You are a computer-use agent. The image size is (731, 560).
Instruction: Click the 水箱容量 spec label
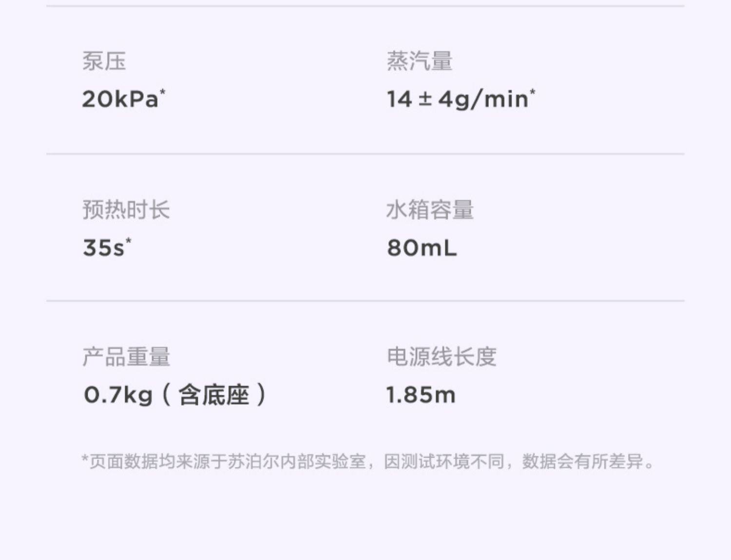coord(430,210)
